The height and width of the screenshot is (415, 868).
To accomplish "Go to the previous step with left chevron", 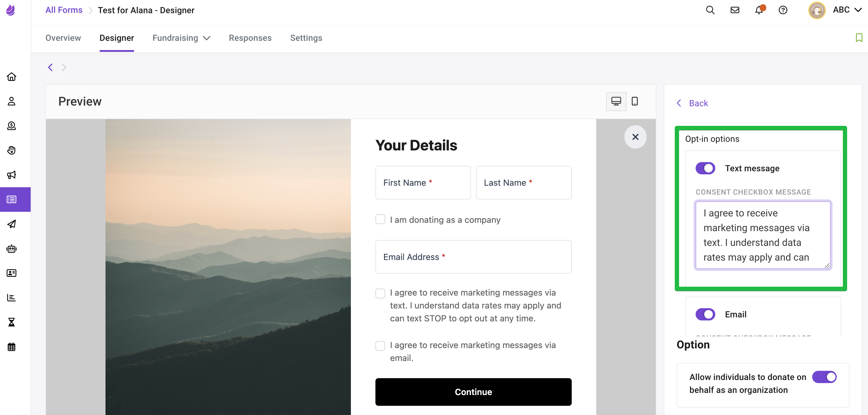I will pos(50,68).
